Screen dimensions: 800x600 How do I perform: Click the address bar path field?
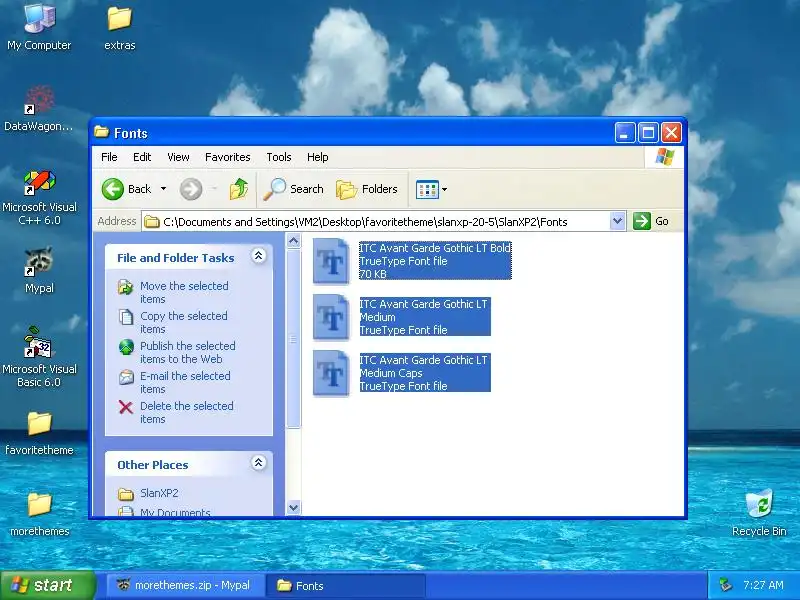click(376, 221)
